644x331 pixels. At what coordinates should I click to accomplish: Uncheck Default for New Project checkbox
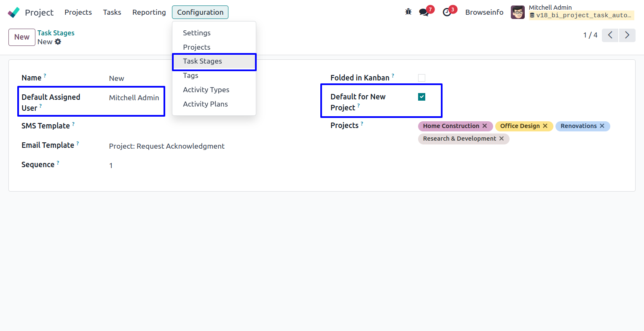(x=421, y=97)
